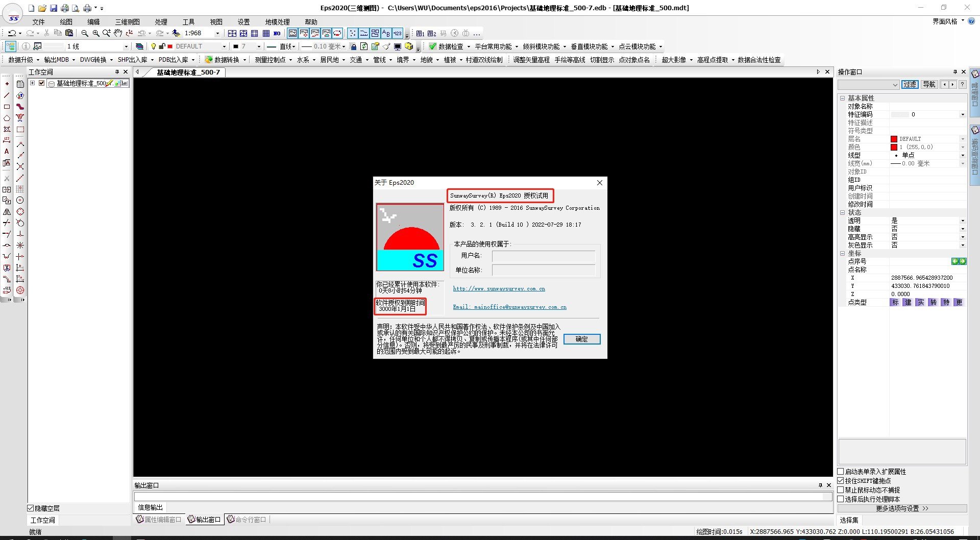Click the 过滤 button
980x540 pixels.
(x=910, y=85)
